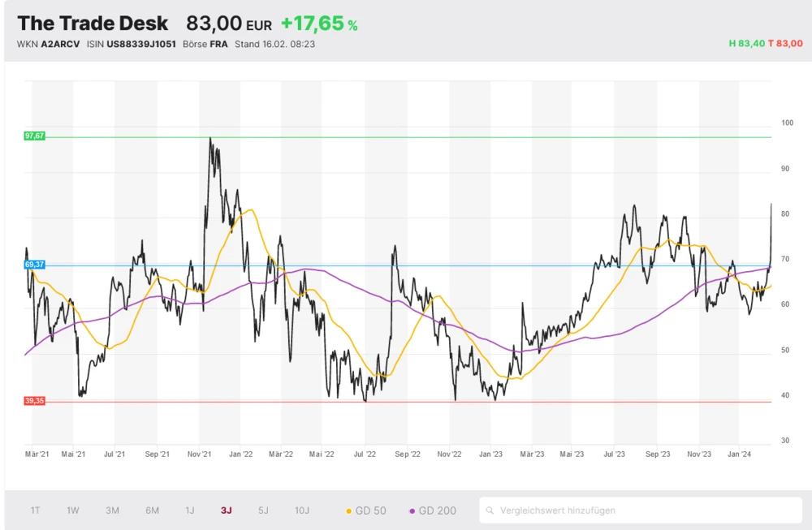Switch to the 6M time range
The height and width of the screenshot is (530, 812).
click(152, 511)
